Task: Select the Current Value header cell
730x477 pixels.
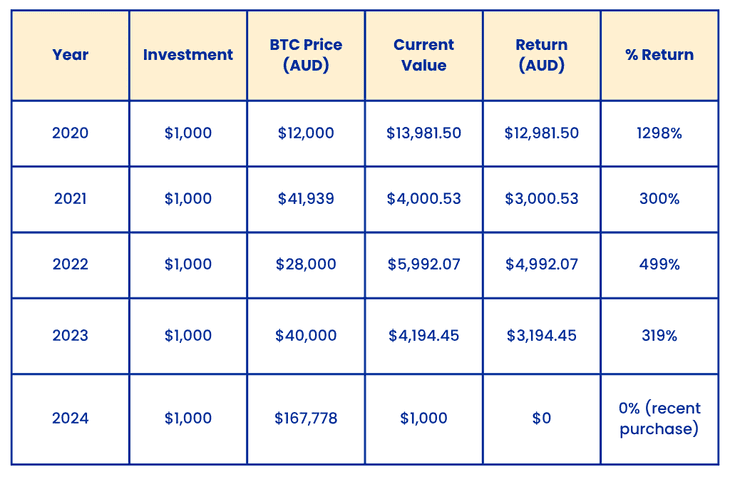Action: [x=424, y=55]
